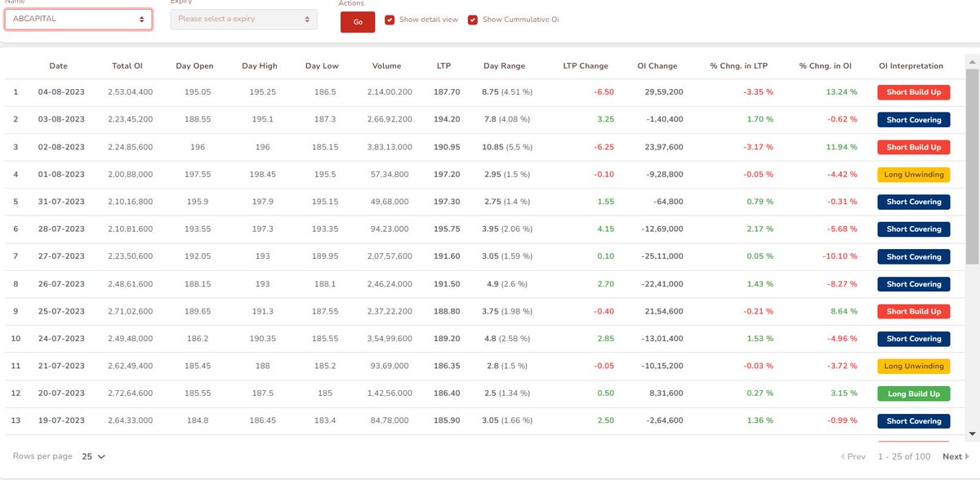Sort by Day High column header

click(x=261, y=65)
